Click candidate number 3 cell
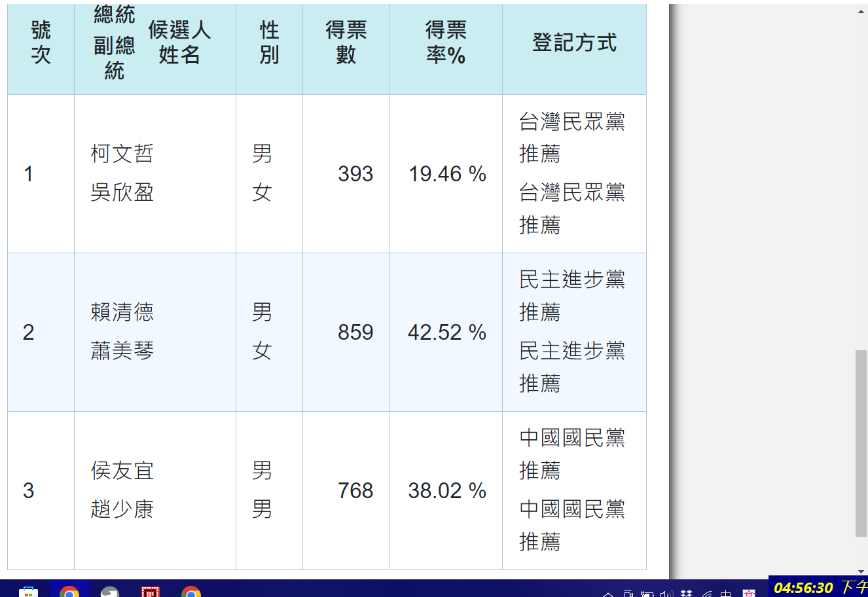 [41, 491]
